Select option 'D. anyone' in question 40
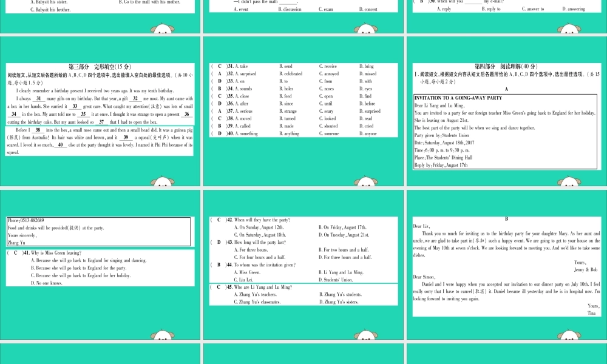Viewport: 607px width, 364px height. coord(368,133)
